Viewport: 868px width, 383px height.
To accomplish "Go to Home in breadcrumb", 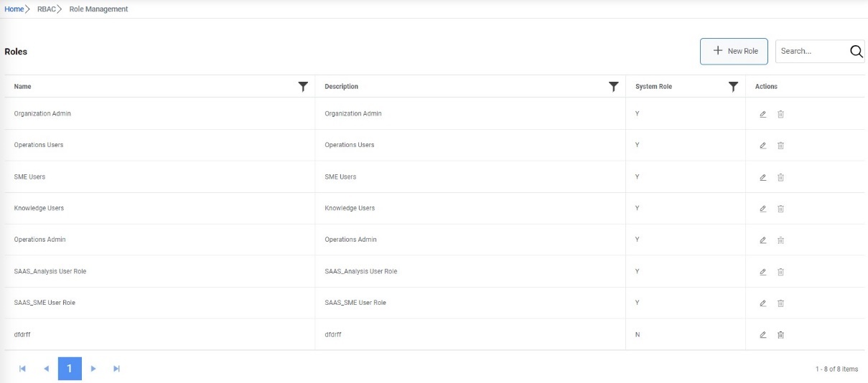I will pyautogui.click(x=14, y=9).
